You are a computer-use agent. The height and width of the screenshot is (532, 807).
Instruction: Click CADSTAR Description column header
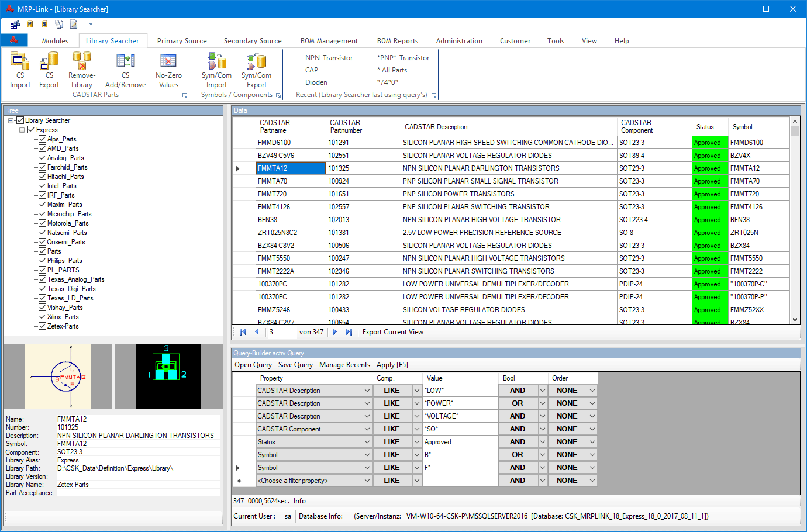tap(509, 127)
